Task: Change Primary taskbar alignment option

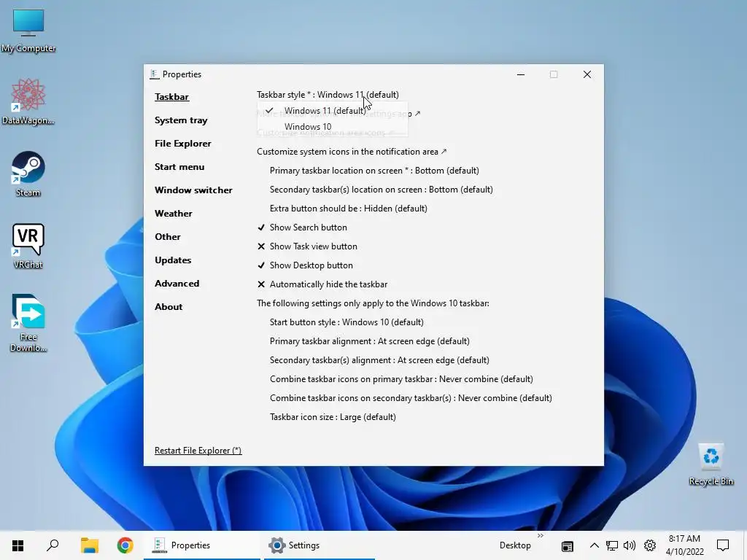Action: [370, 341]
